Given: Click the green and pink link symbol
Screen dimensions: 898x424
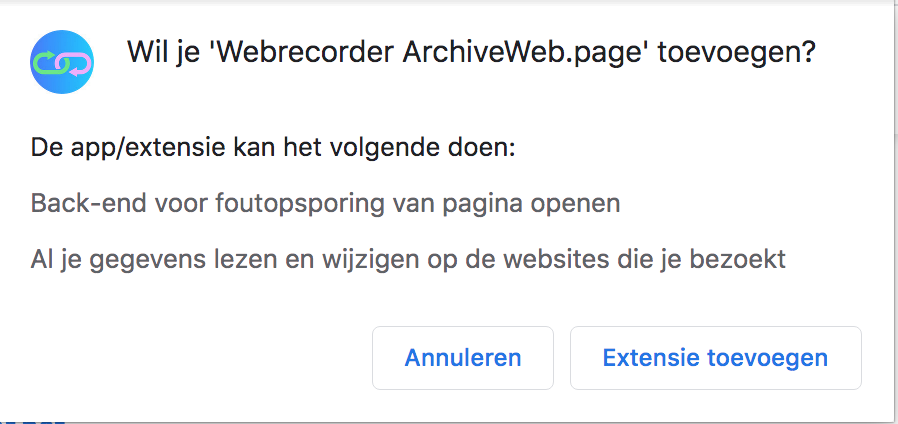Looking at the screenshot, I should pos(62,62).
